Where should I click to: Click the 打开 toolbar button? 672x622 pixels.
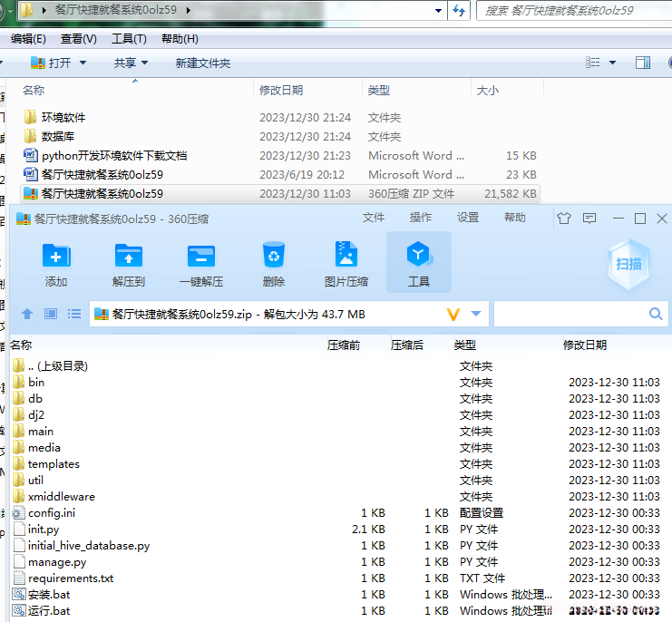(x=52, y=63)
